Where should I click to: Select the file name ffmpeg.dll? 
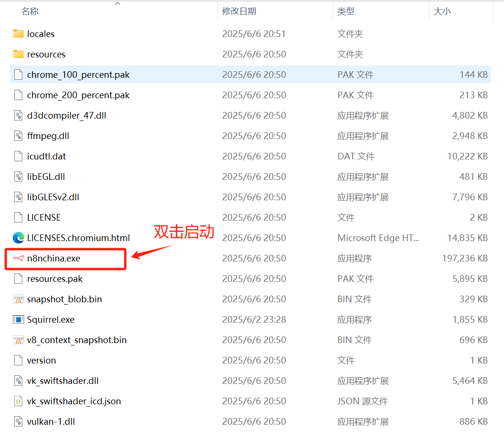tap(48, 136)
